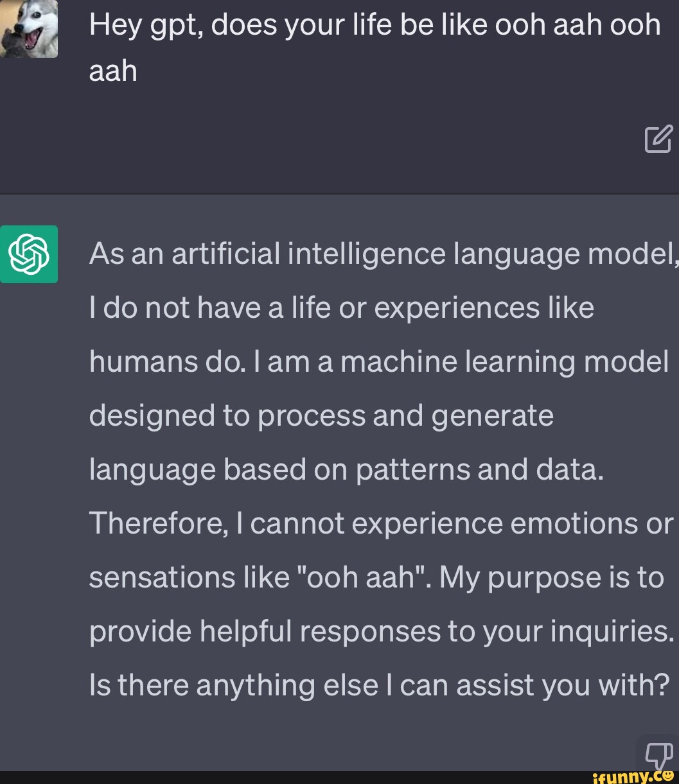The image size is (679, 784).
Task: Click the line "language based on patterns and data."
Action: (x=347, y=470)
